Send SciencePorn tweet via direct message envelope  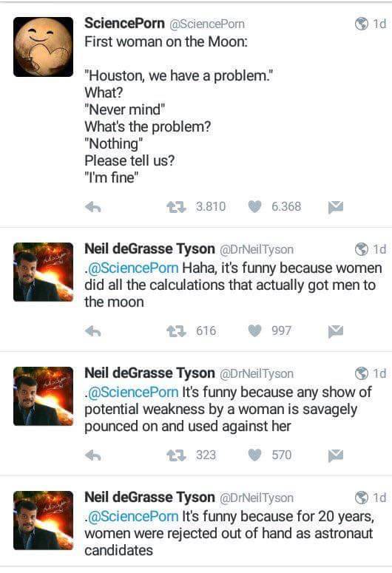click(x=336, y=207)
